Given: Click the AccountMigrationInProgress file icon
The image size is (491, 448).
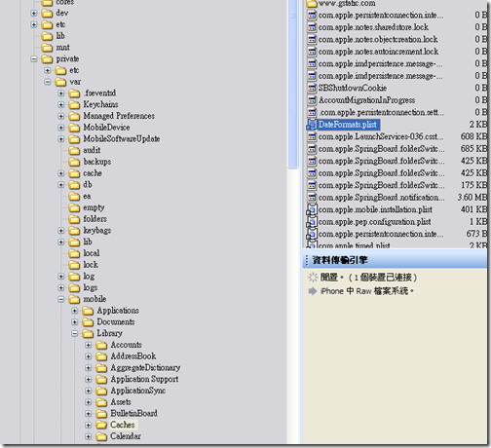Looking at the screenshot, I should 312,100.
